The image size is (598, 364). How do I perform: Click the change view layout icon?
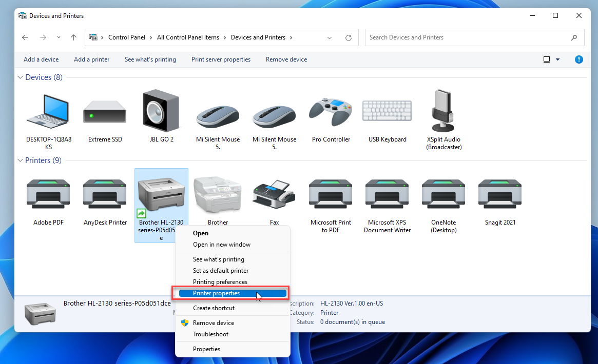click(x=547, y=59)
